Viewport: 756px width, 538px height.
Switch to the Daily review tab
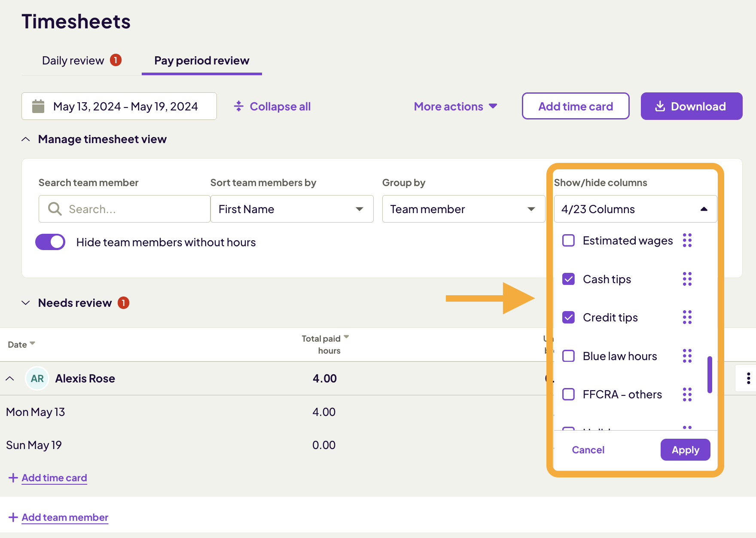(73, 60)
